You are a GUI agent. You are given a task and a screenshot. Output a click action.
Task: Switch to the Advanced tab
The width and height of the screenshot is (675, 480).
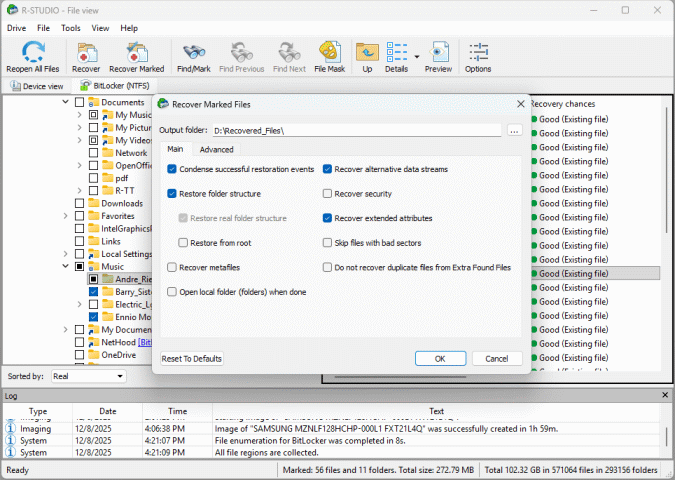pos(216,149)
